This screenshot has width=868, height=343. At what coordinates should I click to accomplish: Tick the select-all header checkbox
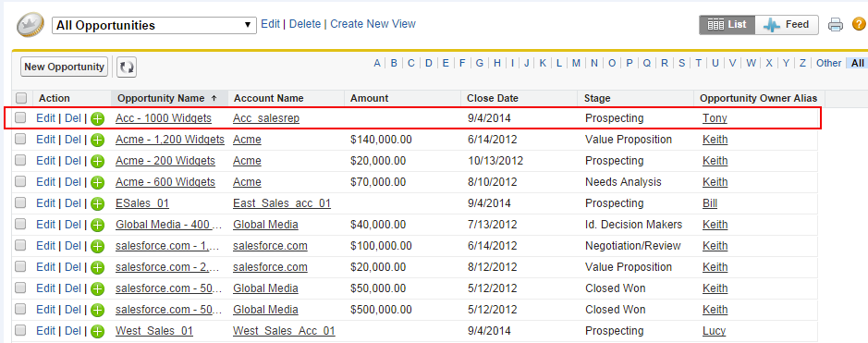tap(21, 99)
